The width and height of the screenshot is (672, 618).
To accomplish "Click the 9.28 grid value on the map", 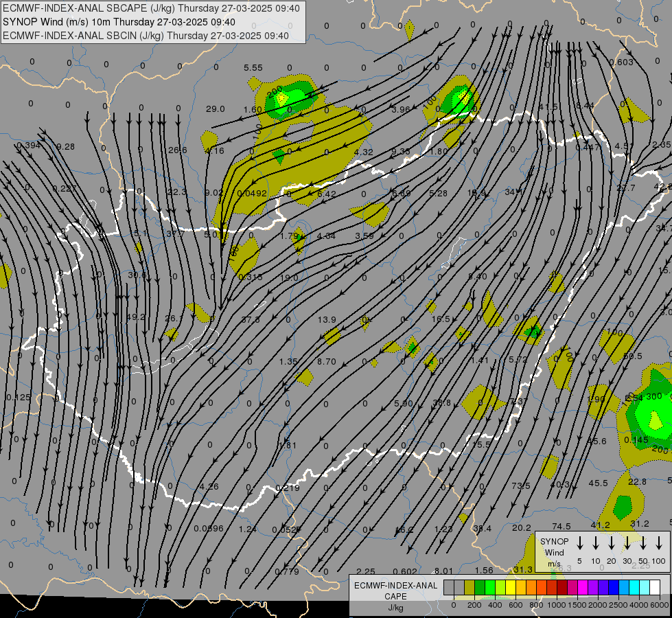I will (65, 147).
